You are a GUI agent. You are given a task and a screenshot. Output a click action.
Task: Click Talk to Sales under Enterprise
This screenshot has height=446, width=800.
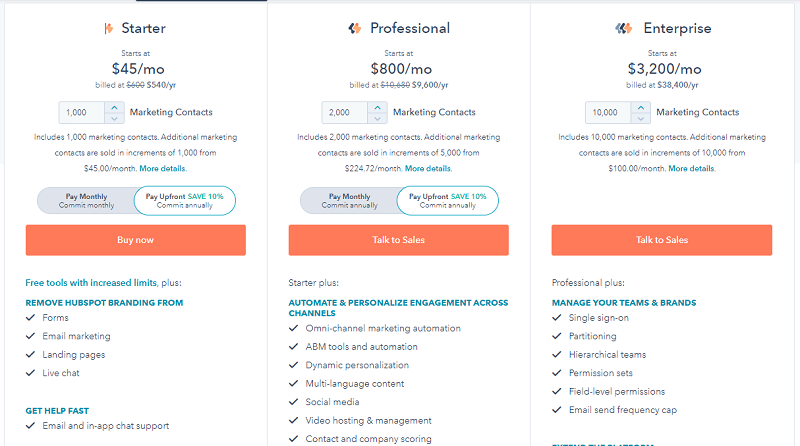pyautogui.click(x=662, y=240)
